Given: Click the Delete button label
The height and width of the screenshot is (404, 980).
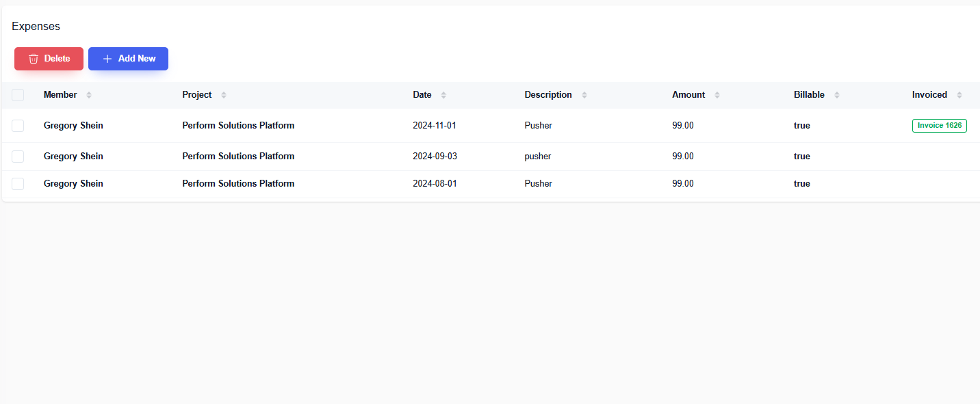Looking at the screenshot, I should [57, 59].
